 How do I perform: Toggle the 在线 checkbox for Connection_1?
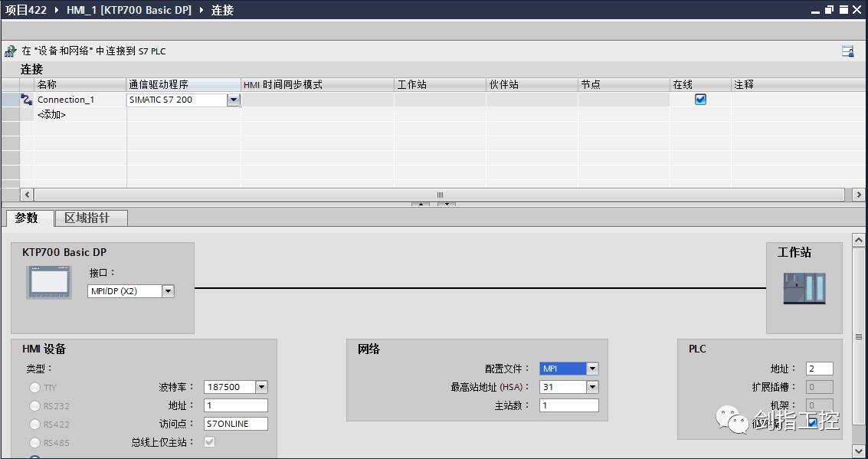coord(699,99)
